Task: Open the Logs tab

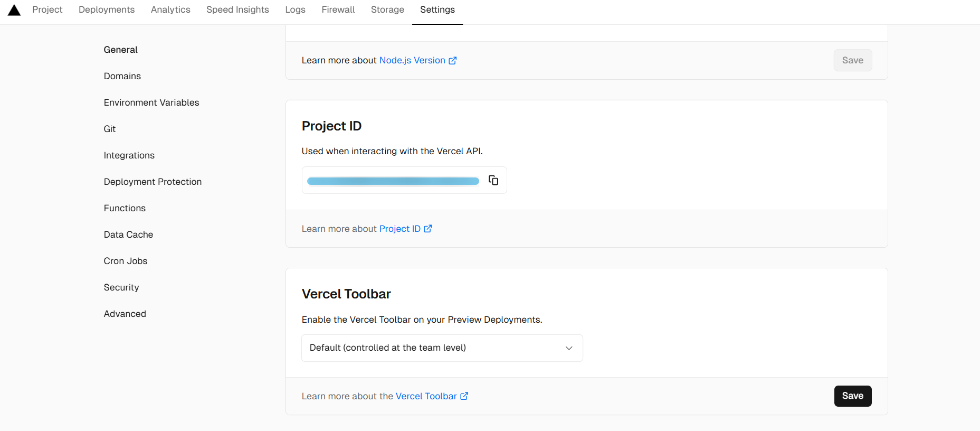Action: pyautogui.click(x=295, y=10)
